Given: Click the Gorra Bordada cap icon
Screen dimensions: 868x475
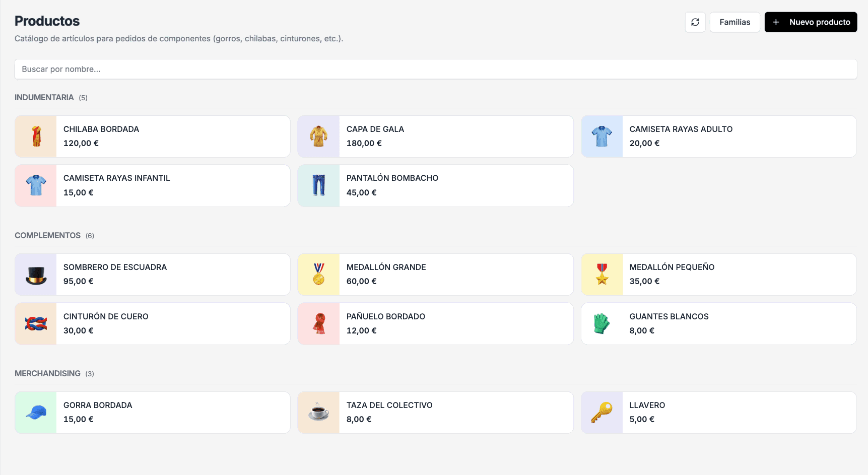Looking at the screenshot, I should point(36,413).
